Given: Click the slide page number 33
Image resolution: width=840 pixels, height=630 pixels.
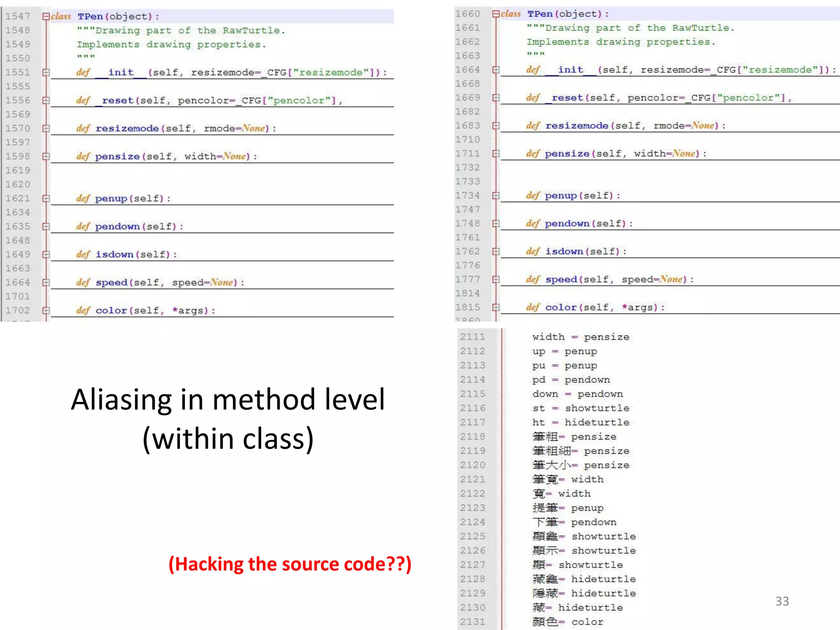Looking at the screenshot, I should tap(782, 601).
